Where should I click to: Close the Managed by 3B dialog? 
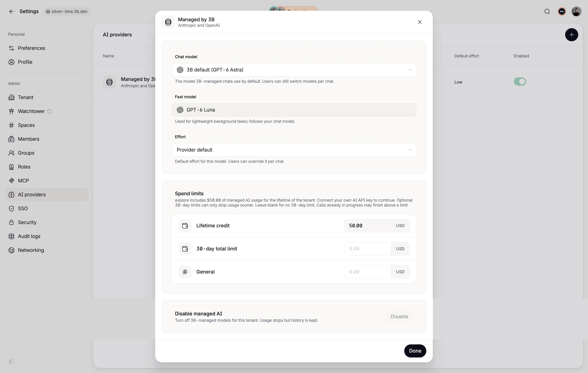[x=420, y=22]
